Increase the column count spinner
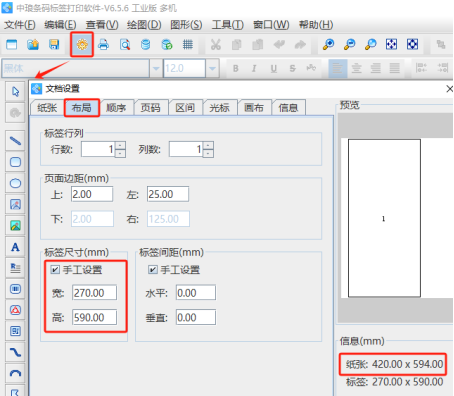Screen dimensions: 454x396 pos(208,145)
